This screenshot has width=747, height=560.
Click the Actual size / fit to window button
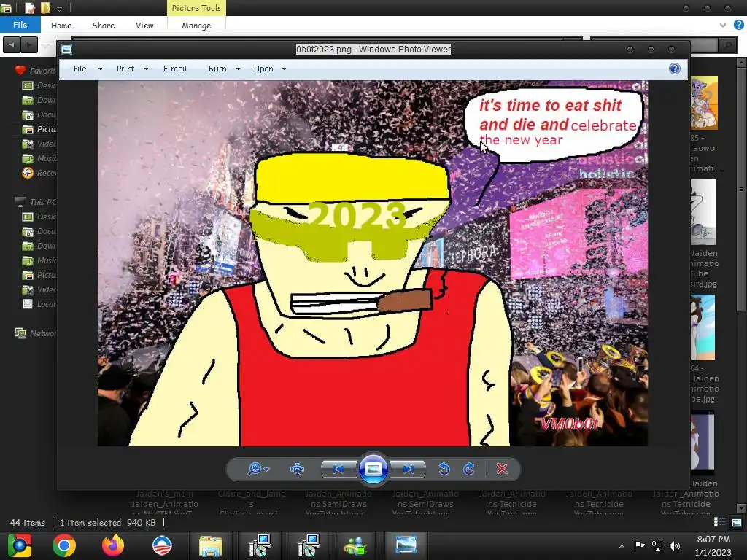298,469
